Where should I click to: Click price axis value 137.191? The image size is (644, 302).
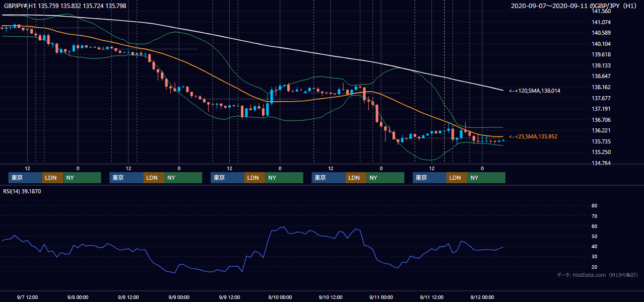(601, 109)
